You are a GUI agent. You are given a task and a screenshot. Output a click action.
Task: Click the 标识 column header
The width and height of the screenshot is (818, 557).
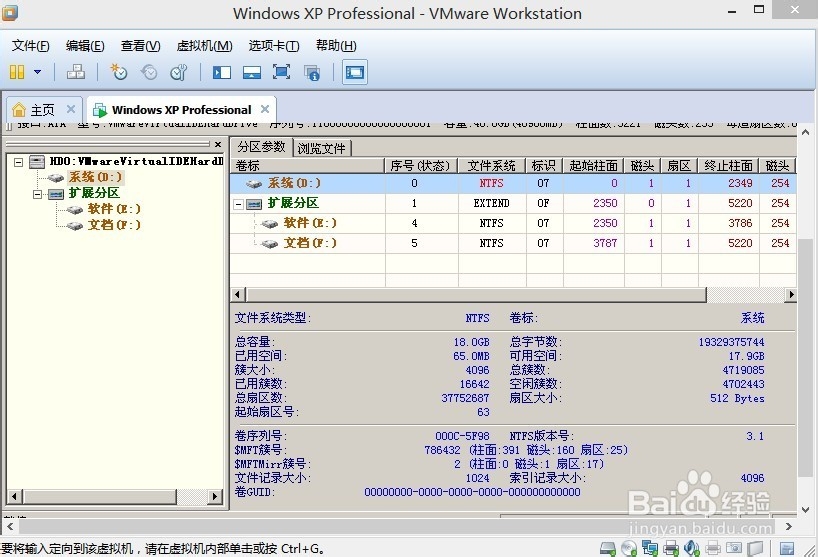(x=544, y=166)
